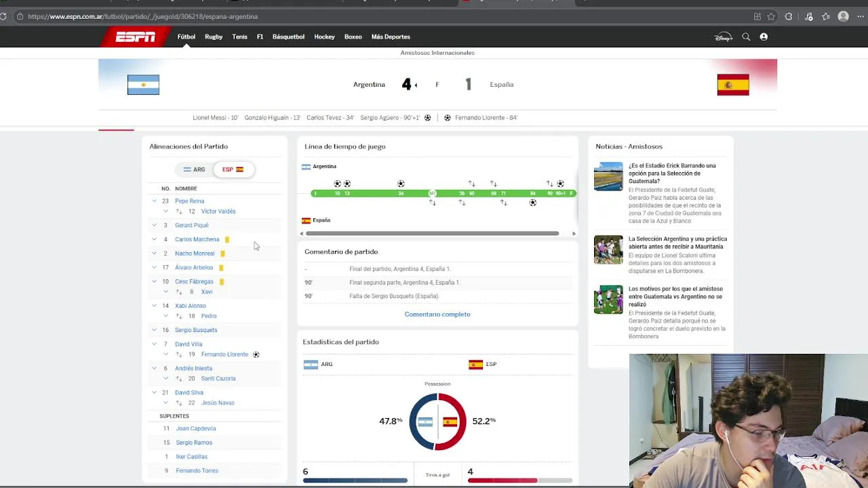
Task: Click yellow card next to Álvaro Arbeloa
Action: coord(221,268)
